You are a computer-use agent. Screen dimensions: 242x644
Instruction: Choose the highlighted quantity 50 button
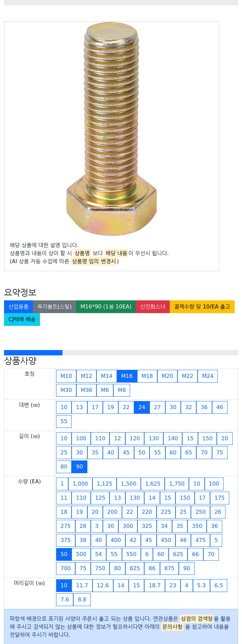(x=64, y=554)
